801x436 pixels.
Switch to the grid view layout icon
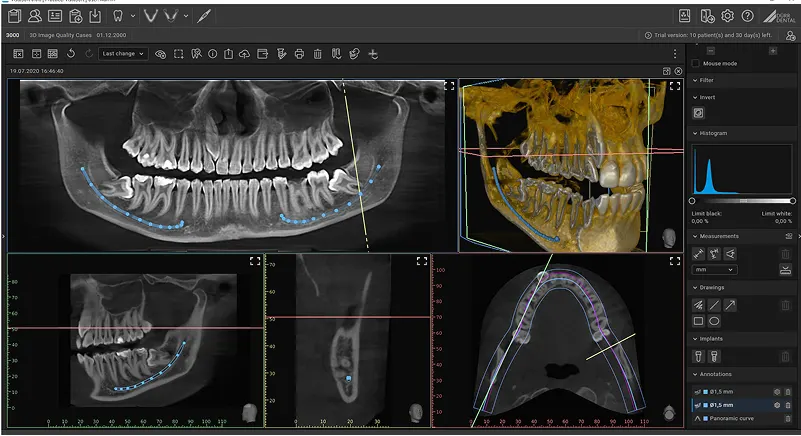[53, 54]
